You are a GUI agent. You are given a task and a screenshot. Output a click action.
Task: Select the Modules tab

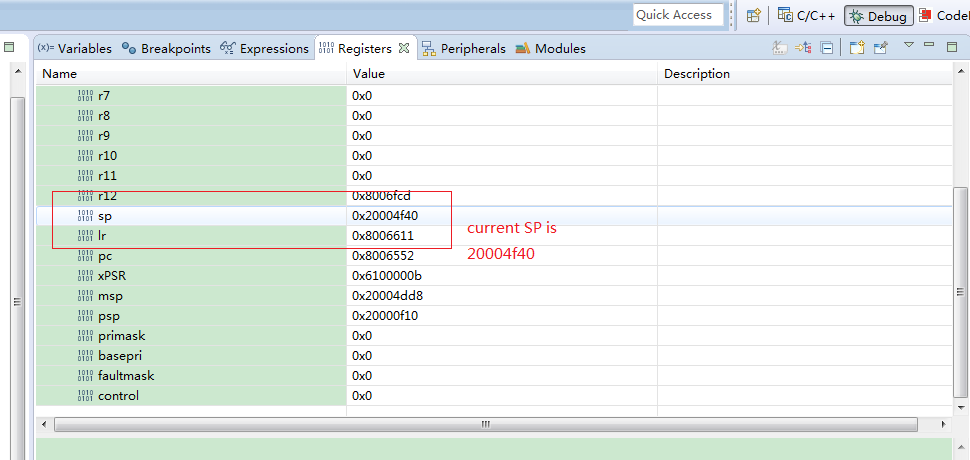pos(551,48)
